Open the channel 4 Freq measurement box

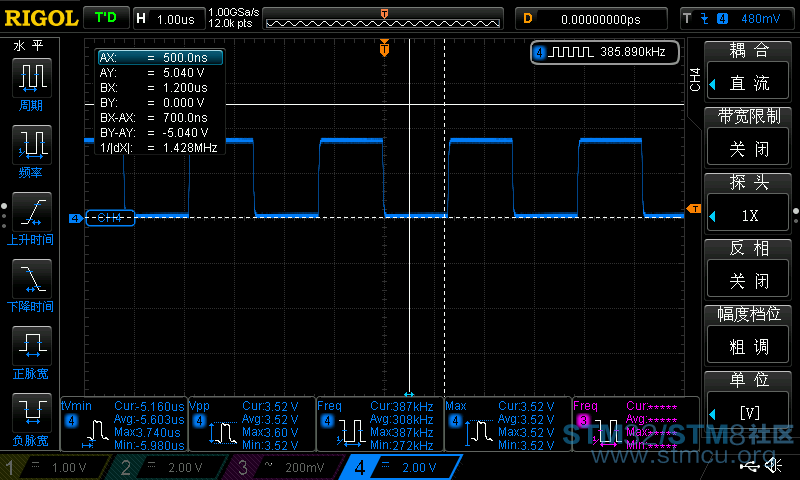tap(380, 424)
